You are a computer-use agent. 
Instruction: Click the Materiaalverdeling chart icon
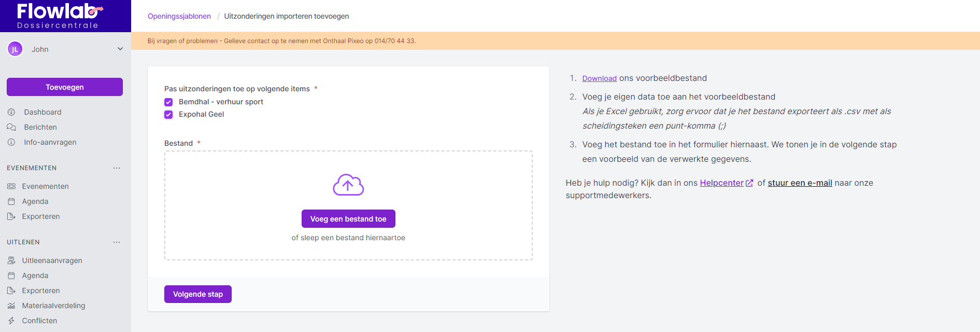tap(11, 306)
